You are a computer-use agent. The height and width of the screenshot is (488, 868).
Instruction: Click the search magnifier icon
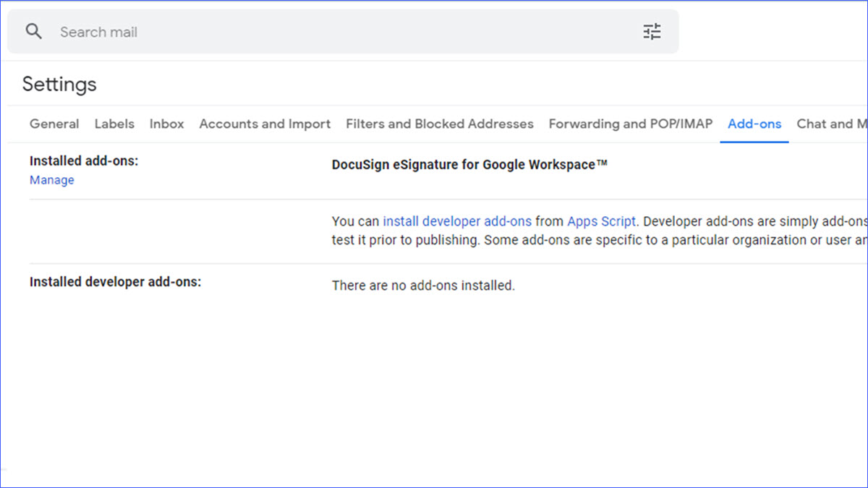(x=33, y=32)
